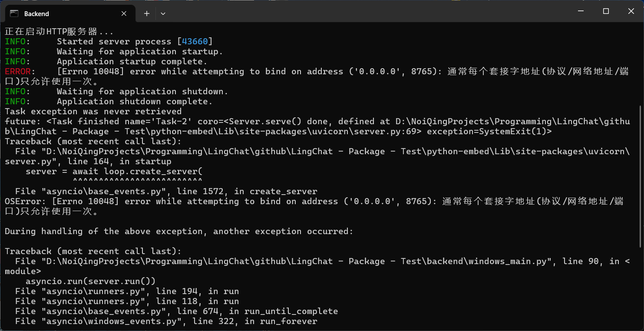Click the blue process ID 43660
Image resolution: width=644 pixels, height=331 pixels.
(195, 42)
